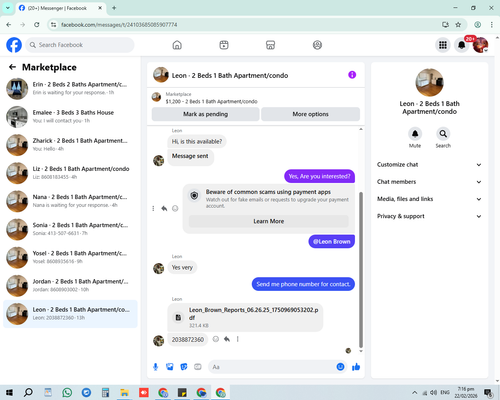Expand Media, files and links section
Screen dimensions: 500x400
pyautogui.click(x=429, y=199)
